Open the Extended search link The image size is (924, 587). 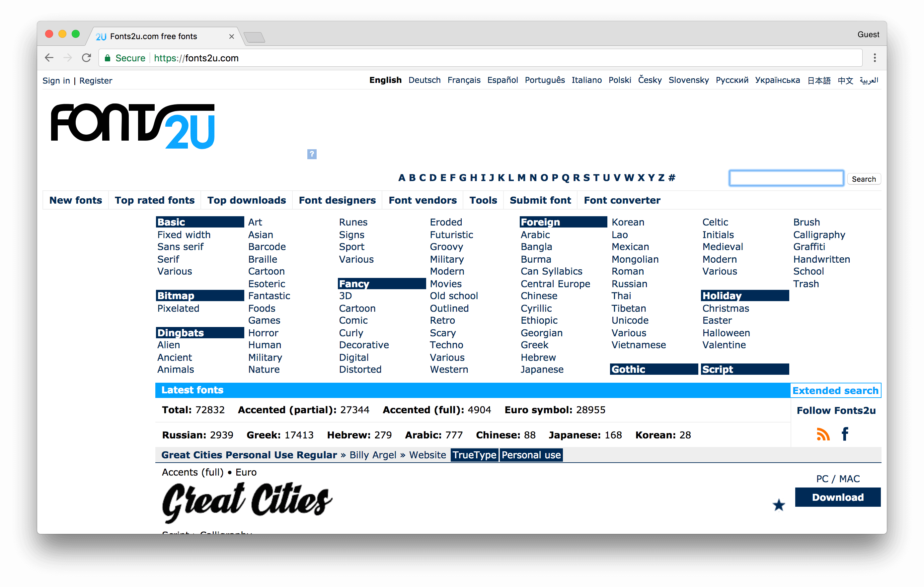pos(835,390)
